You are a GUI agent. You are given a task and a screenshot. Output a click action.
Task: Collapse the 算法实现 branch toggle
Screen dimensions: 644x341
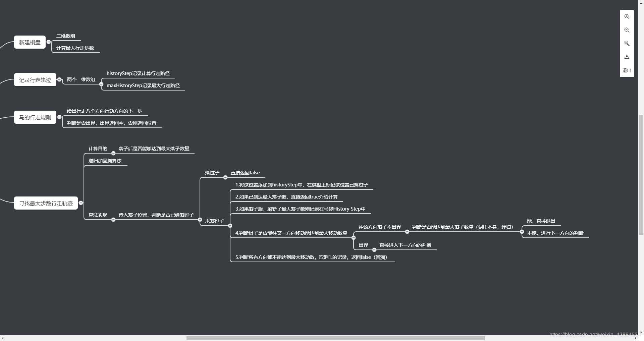click(x=113, y=220)
